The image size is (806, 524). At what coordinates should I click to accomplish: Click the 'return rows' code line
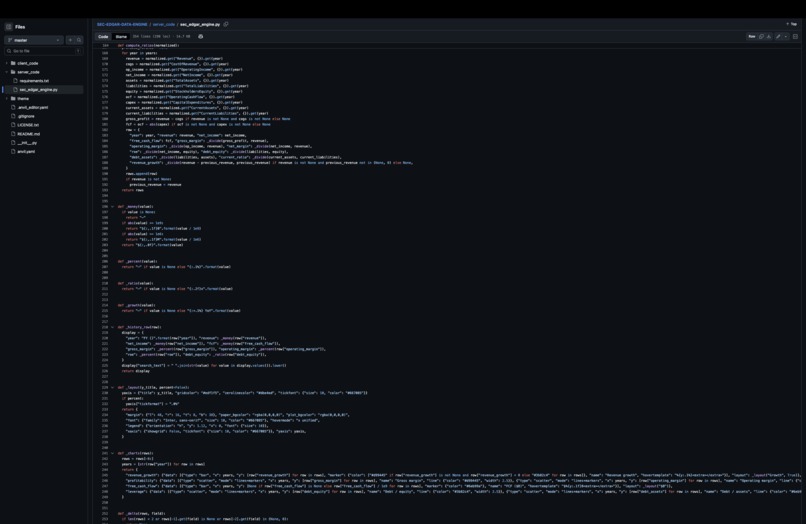[133, 190]
